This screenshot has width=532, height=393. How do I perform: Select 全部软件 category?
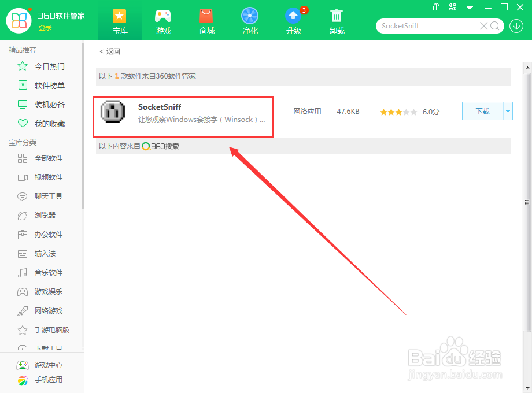tap(49, 158)
